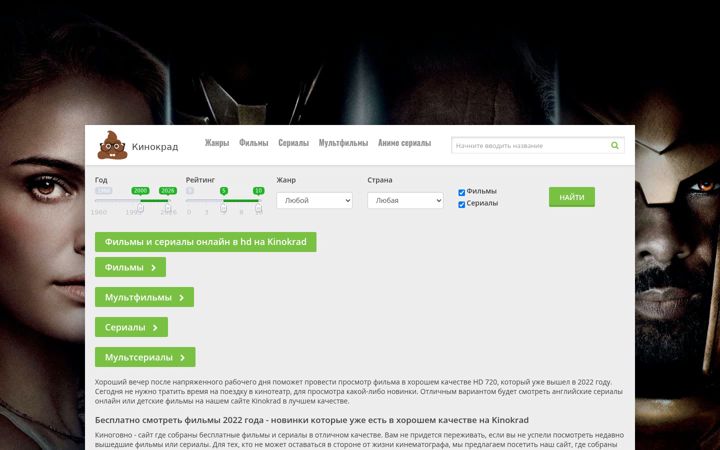Open the Жанры menu
The height and width of the screenshot is (450, 720).
pyautogui.click(x=217, y=143)
